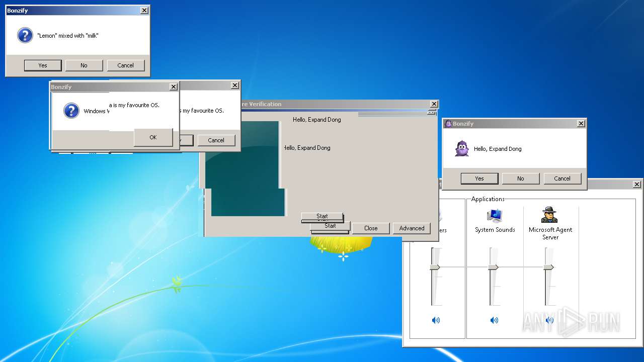Answer Yes in the "Lemon" mixed with "milk" dialog

point(43,65)
